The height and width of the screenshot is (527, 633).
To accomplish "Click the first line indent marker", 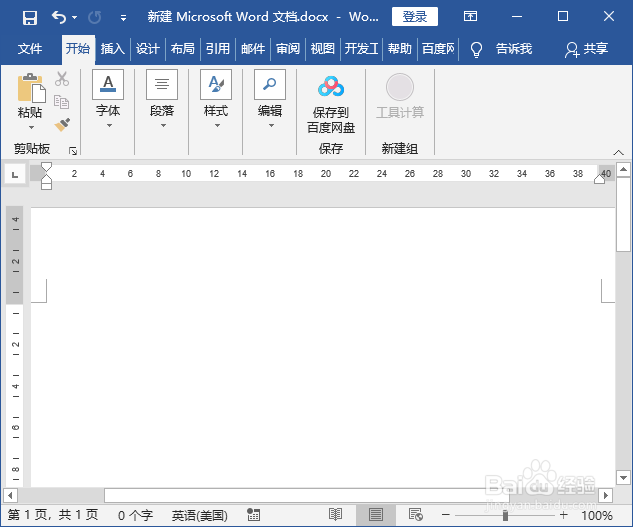I will pos(46,166).
